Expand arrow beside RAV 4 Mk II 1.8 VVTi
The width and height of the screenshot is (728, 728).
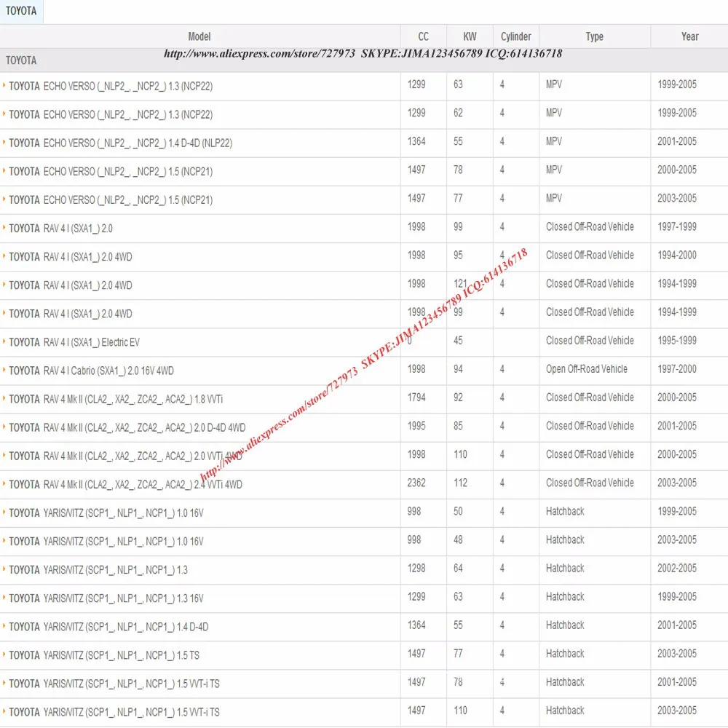[4, 398]
